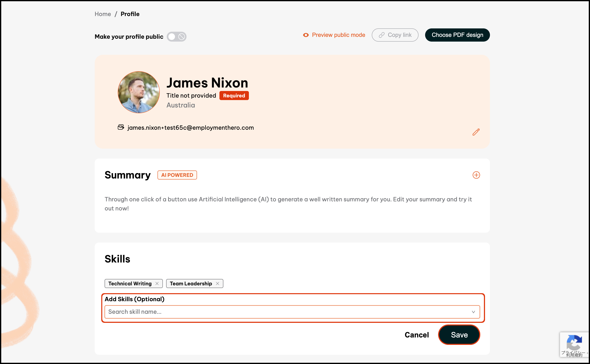This screenshot has height=364, width=590.
Task: Cancel the skills editing
Action: (x=416, y=335)
